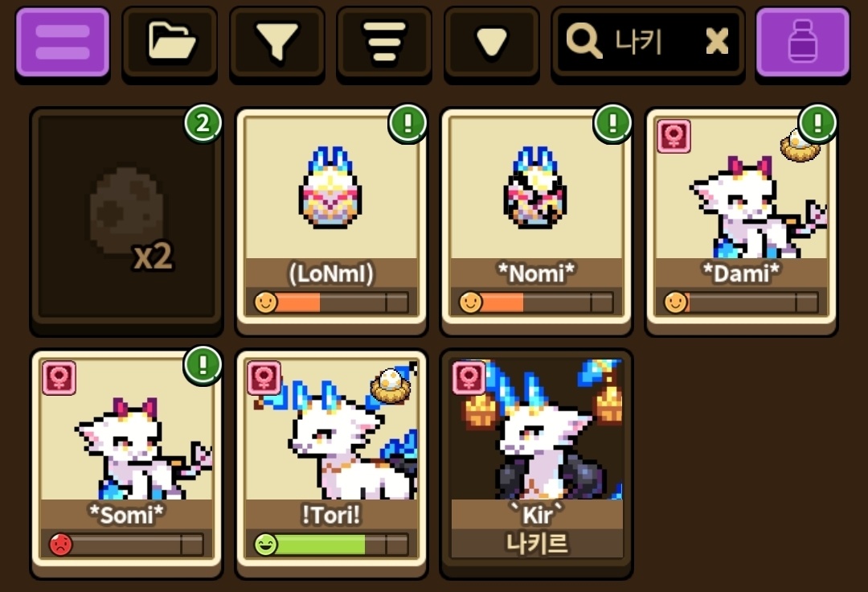Click the female gender icon on *Somi*
868x592 pixels.
[x=59, y=378]
